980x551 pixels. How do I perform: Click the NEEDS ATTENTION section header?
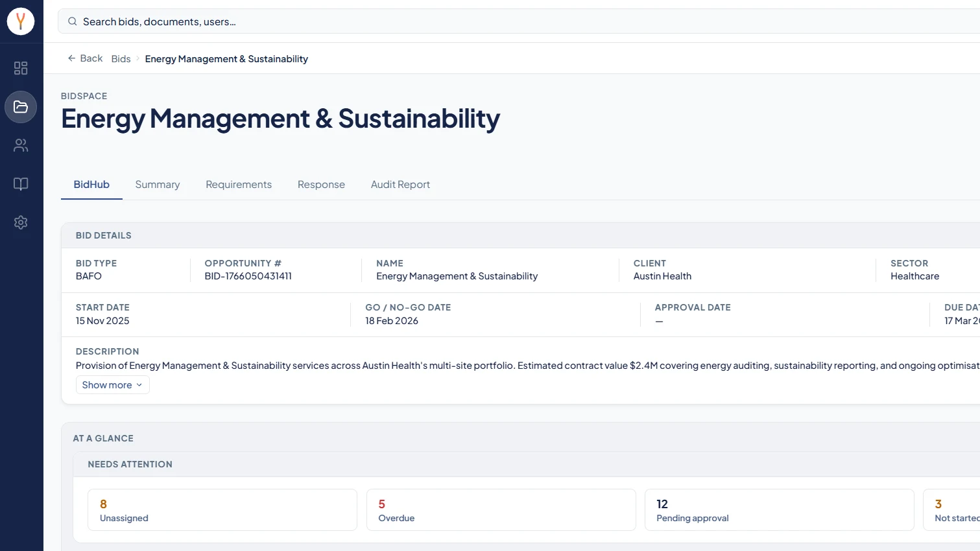click(130, 464)
